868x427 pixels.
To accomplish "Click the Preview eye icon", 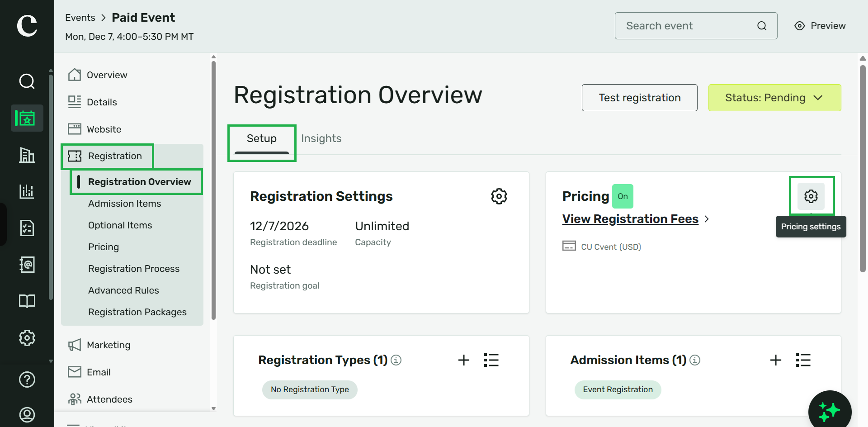I will (x=800, y=26).
